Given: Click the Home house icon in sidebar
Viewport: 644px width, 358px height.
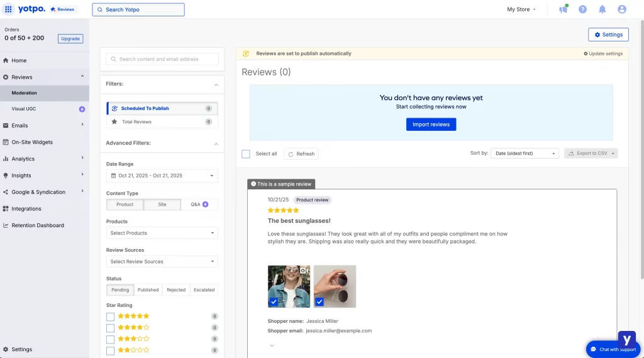Looking at the screenshot, I should [x=6, y=60].
